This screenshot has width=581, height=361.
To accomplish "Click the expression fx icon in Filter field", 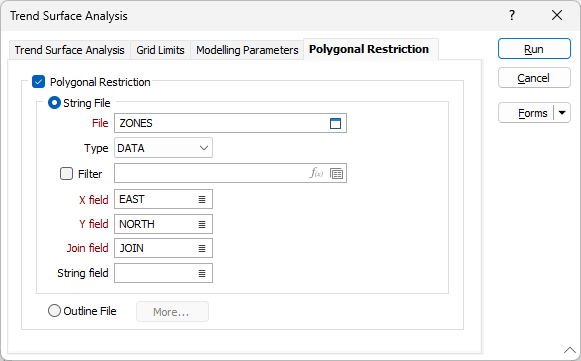I will click(317, 173).
